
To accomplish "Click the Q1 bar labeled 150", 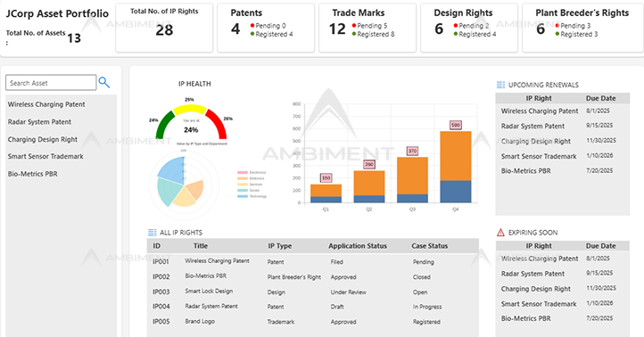I will (x=326, y=193).
